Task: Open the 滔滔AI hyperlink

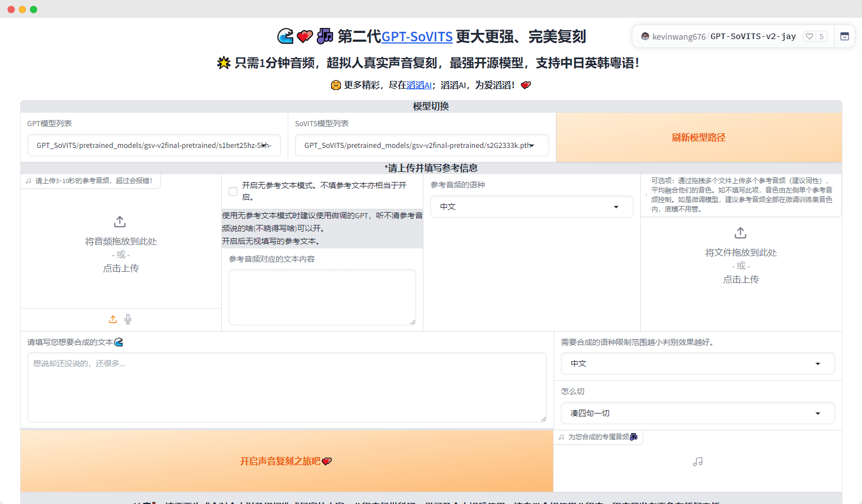Action: point(419,85)
